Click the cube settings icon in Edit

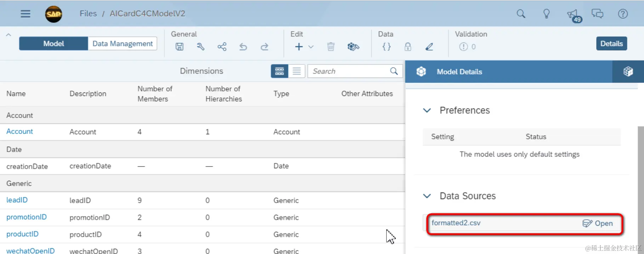tap(353, 47)
